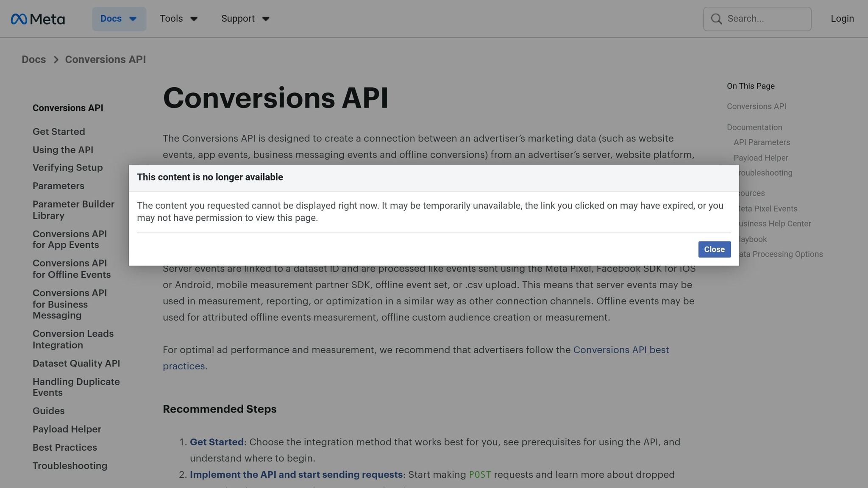868x488 pixels.
Task: Select Best Practices in sidebar
Action: (x=65, y=447)
